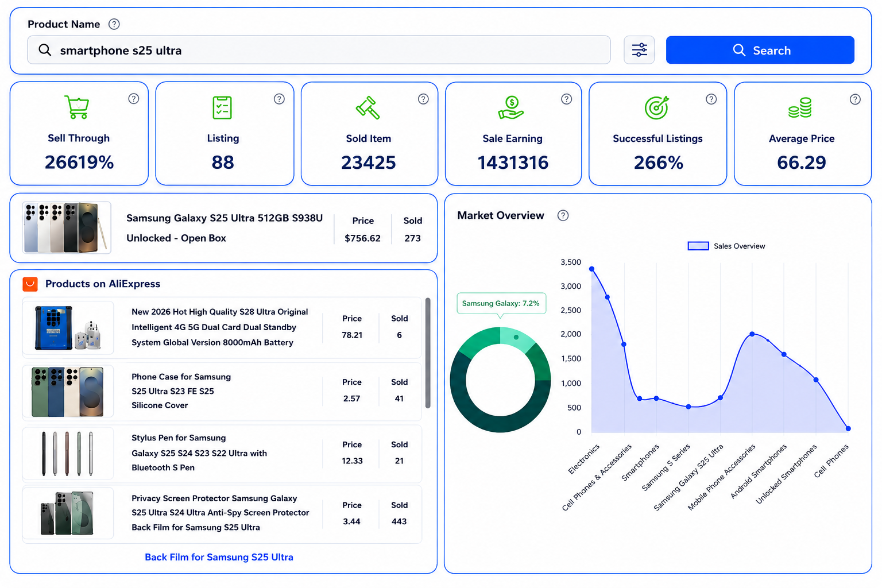Select the Samsung Galaxy S25 Ultra 512GB title
The image size is (882, 588).
(x=225, y=228)
